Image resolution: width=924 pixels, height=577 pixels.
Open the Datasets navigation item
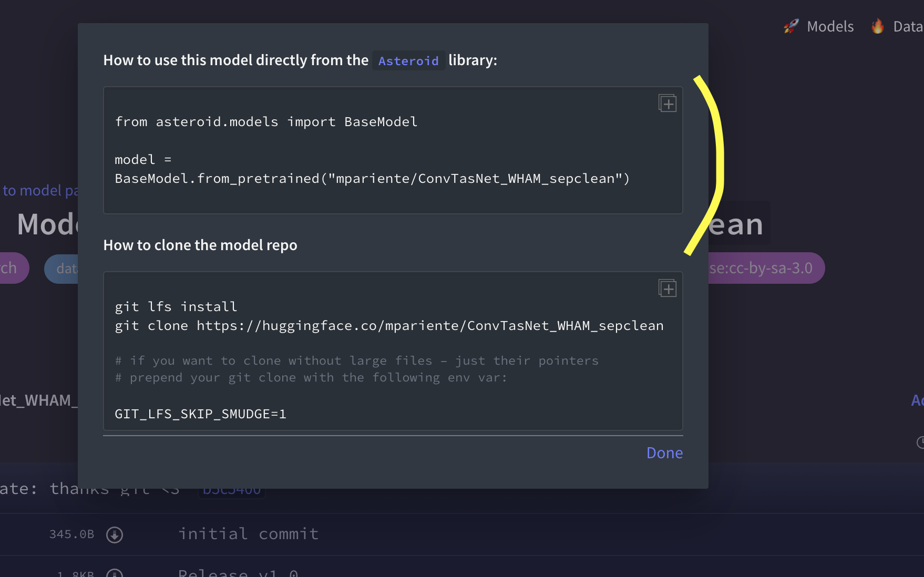[908, 26]
